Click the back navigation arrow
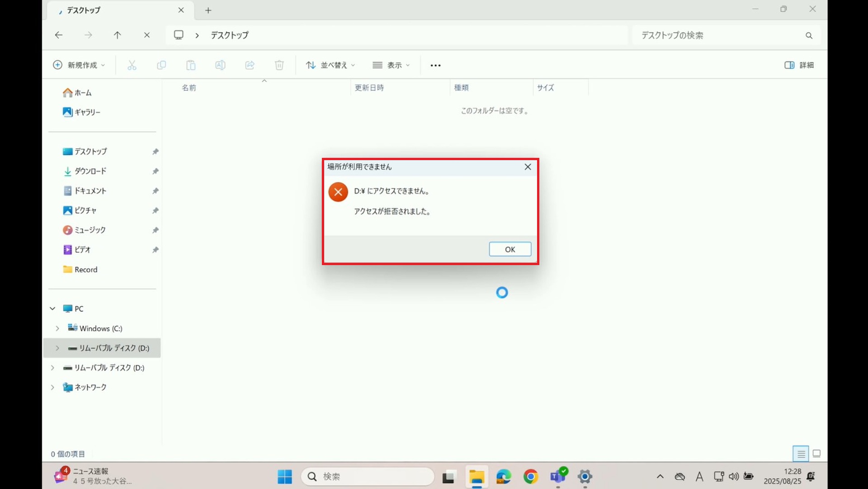 coord(59,35)
